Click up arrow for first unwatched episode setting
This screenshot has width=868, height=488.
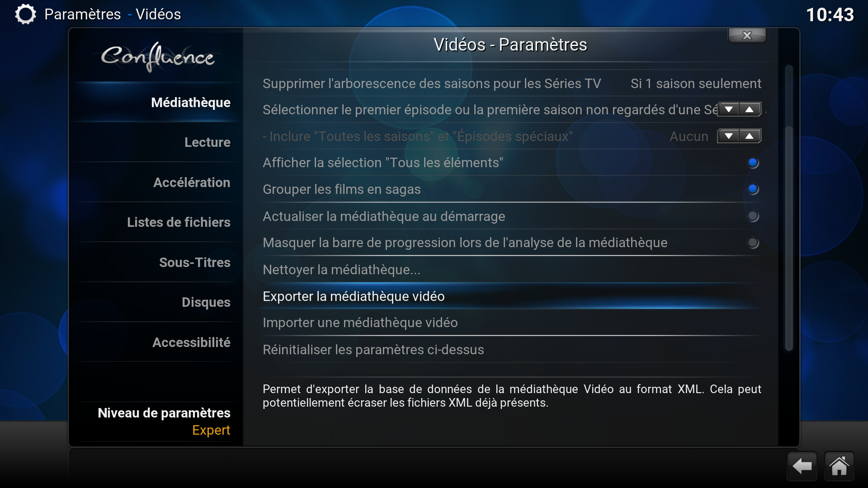click(x=750, y=109)
